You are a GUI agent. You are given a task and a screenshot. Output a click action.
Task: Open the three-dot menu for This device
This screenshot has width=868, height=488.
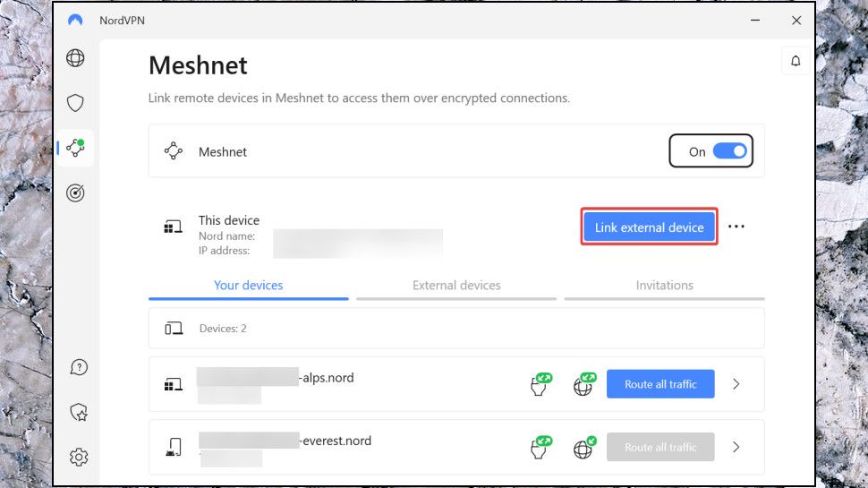point(736,227)
